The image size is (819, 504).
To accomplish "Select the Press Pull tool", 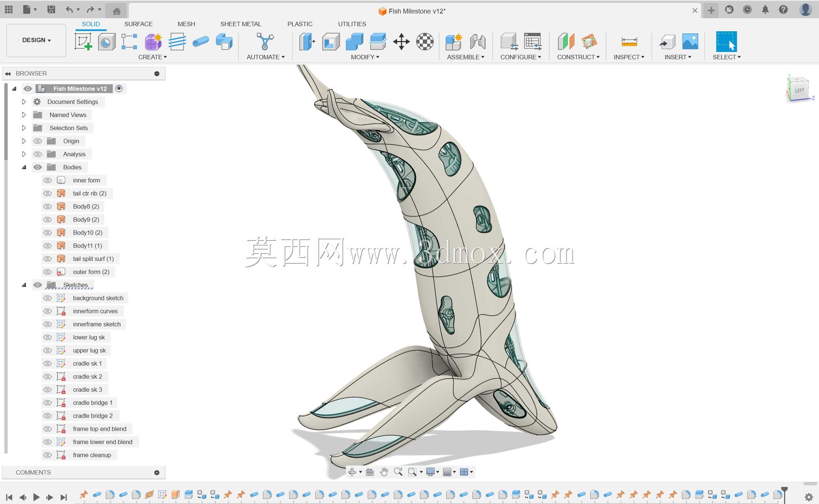I will pos(307,41).
